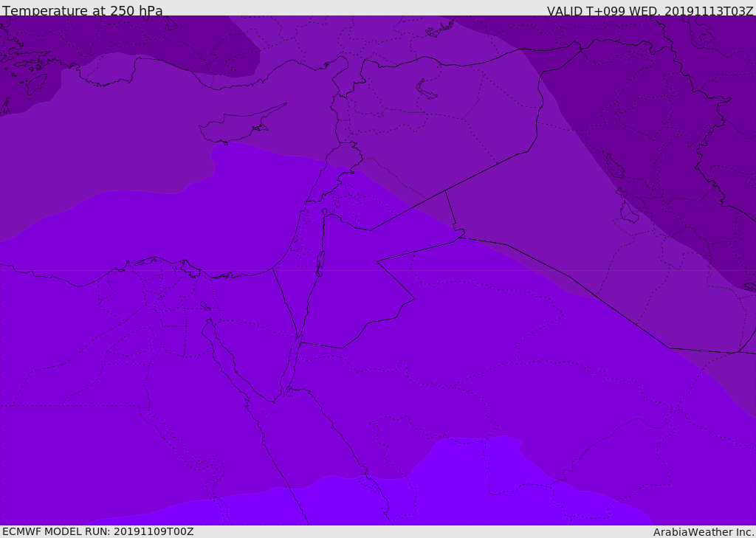This screenshot has height=538, width=756.
Task: Click the 'ECMWF MODEL RUN: 20191109T00Z' label
Action: [x=98, y=532]
